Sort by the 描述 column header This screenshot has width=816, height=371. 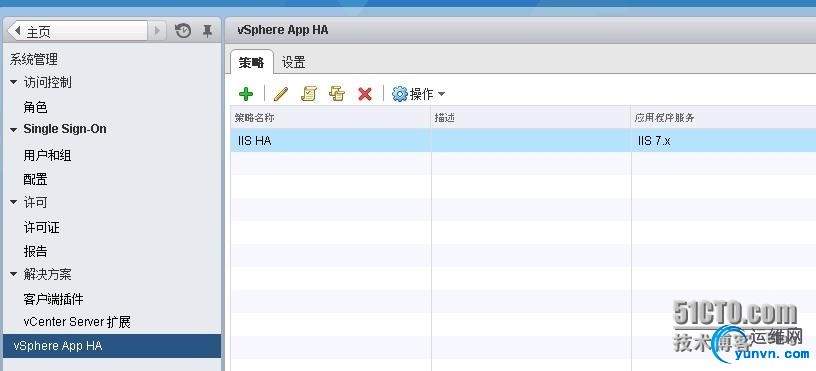[x=531, y=118]
